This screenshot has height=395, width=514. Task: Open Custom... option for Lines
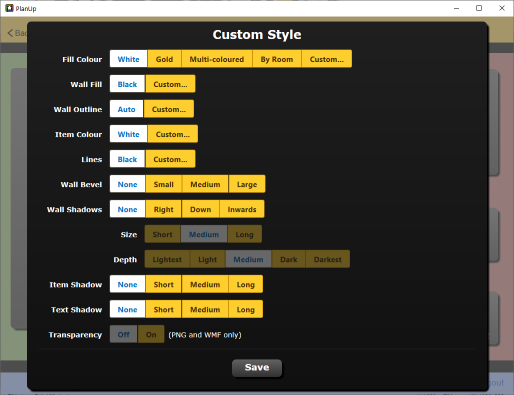click(170, 159)
